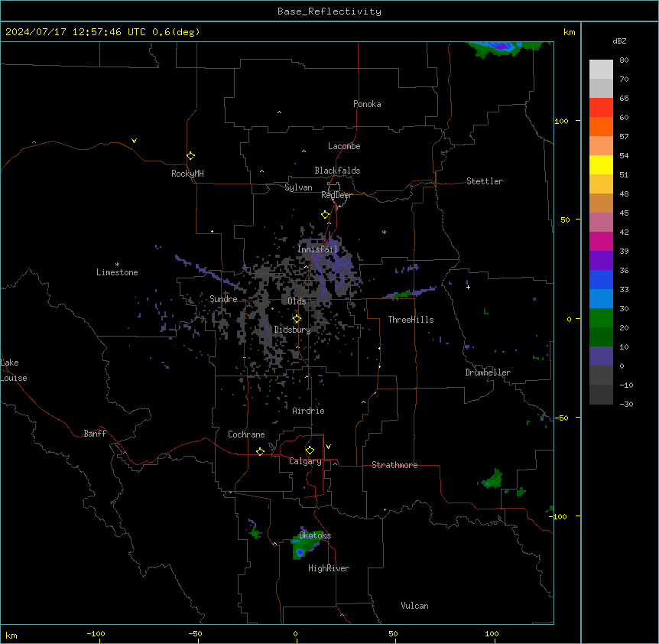This screenshot has width=659, height=644.
Task: Click the Sylvan label
Action: click(x=298, y=187)
